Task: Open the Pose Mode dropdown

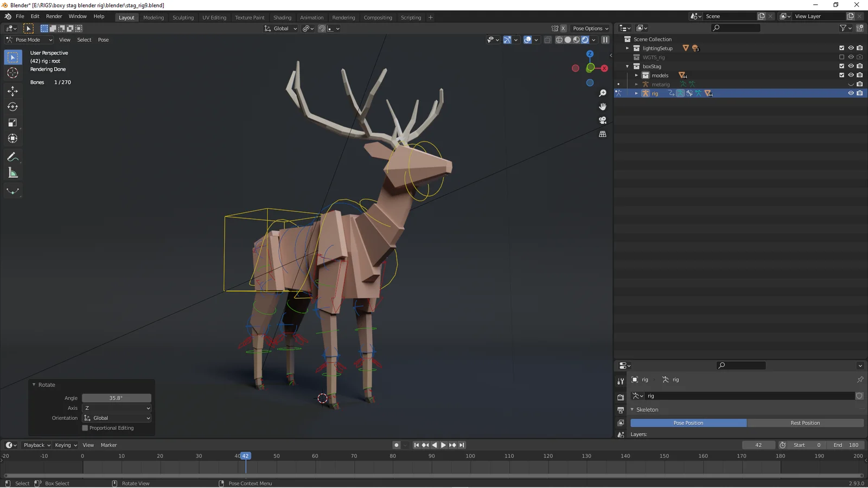Action: click(x=29, y=40)
